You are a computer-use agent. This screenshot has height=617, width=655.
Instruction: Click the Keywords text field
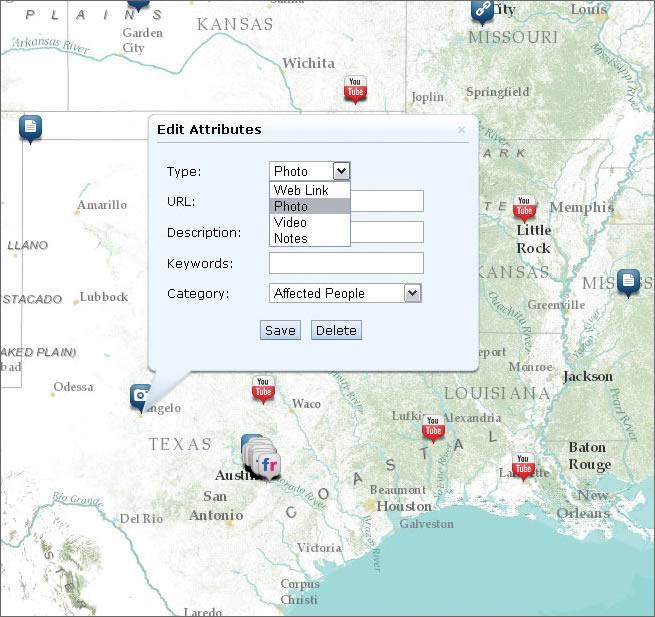[346, 263]
